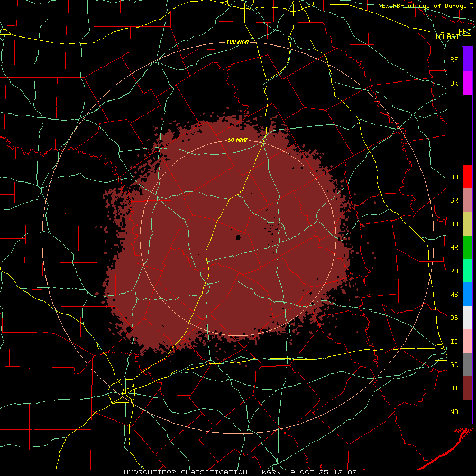Click the UK magenta legend swatch
The width and height of the screenshot is (476, 476).
(x=467, y=83)
